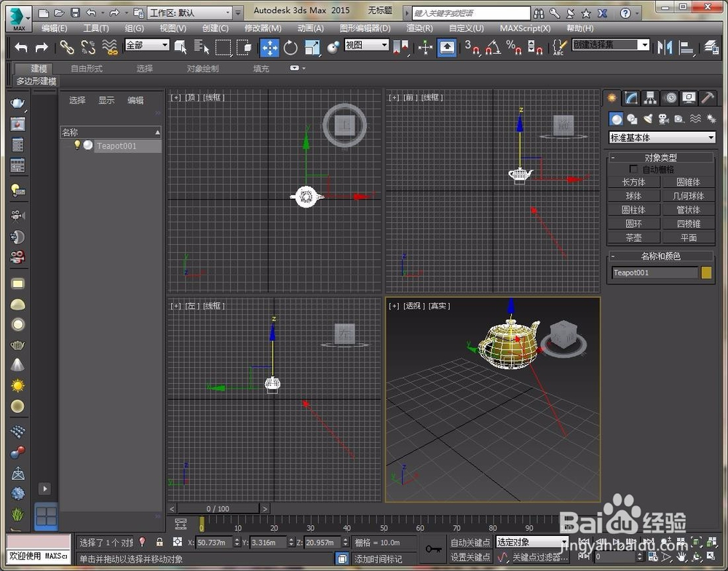The height and width of the screenshot is (571, 728).
Task: Click the 0 / 100 time slider
Action: 218,509
